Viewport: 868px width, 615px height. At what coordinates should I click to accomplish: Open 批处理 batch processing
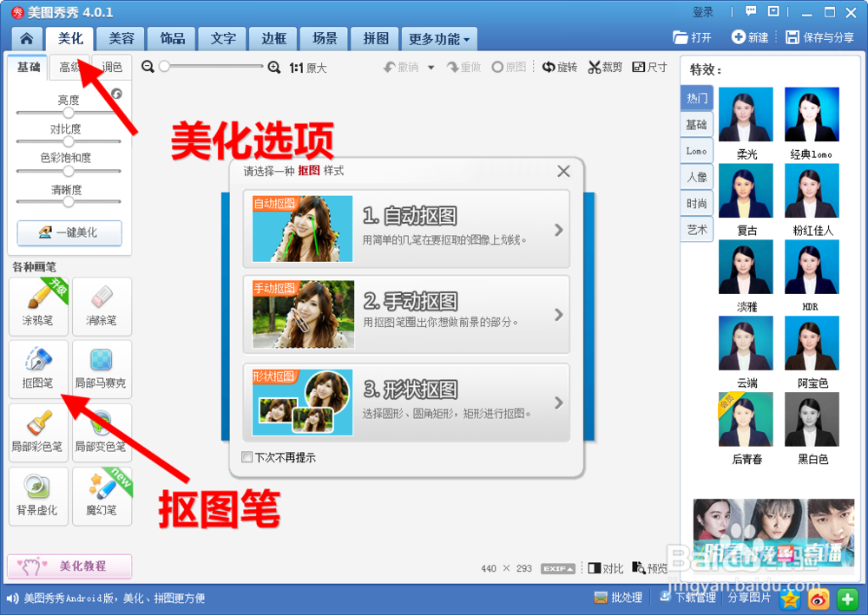click(x=618, y=598)
